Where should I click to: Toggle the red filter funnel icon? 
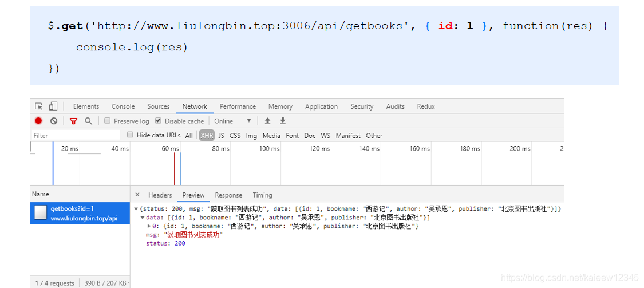click(x=73, y=121)
